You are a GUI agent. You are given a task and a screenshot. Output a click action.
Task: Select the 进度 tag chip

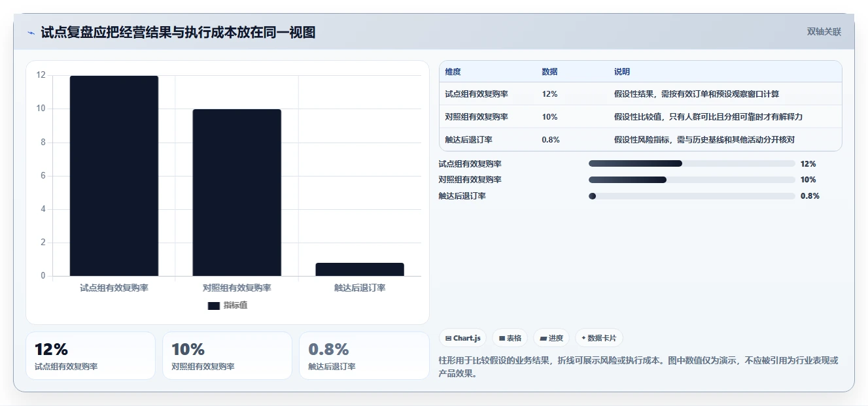point(551,338)
